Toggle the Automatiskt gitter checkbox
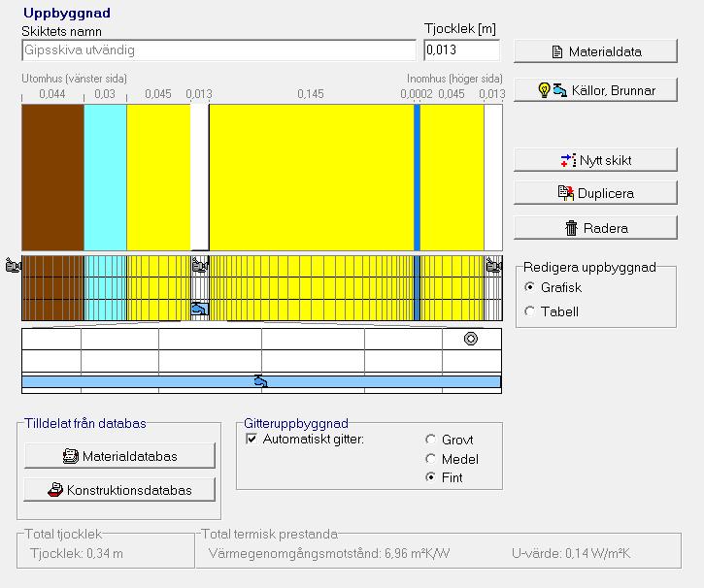The width and height of the screenshot is (704, 588). point(251,439)
